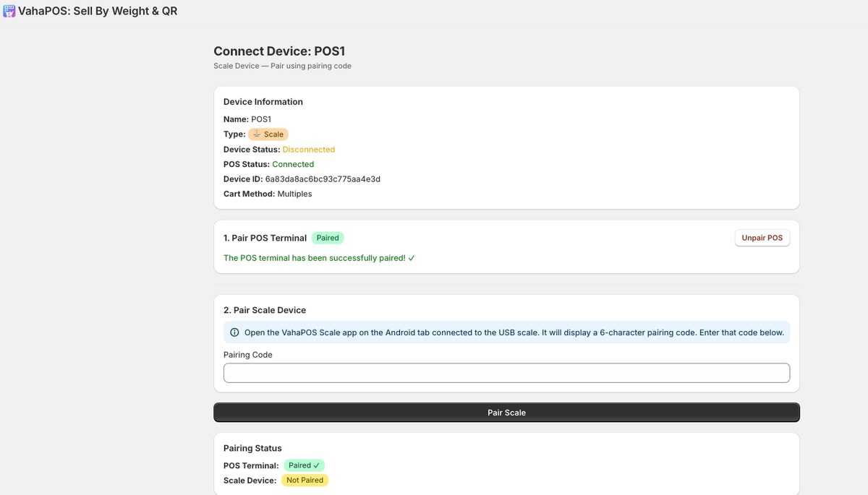The height and width of the screenshot is (495, 868).
Task: Click the Pairing Status heading
Action: click(252, 448)
